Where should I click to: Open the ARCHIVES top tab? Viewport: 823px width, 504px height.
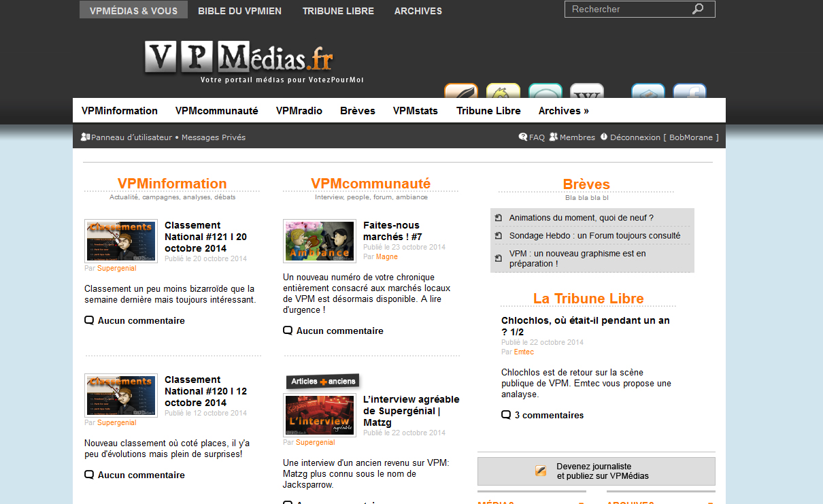[x=418, y=11]
